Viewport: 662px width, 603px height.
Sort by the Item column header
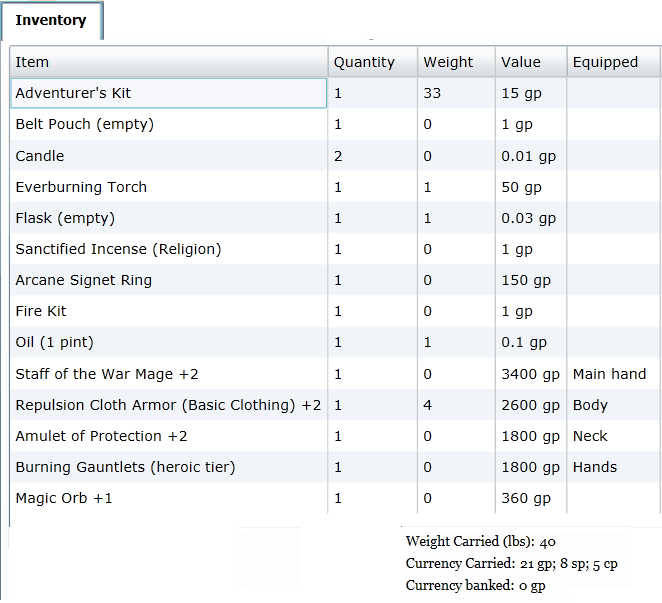(32, 62)
